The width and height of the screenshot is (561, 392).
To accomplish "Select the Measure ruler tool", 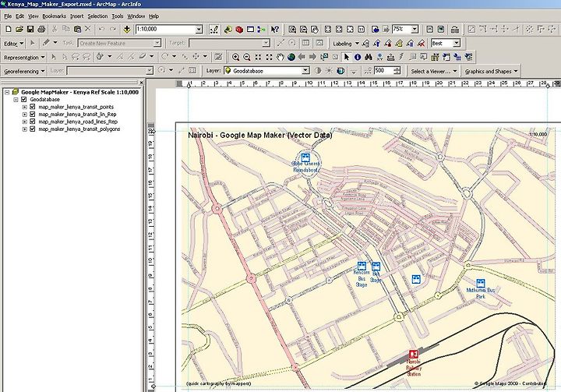I will (390, 57).
